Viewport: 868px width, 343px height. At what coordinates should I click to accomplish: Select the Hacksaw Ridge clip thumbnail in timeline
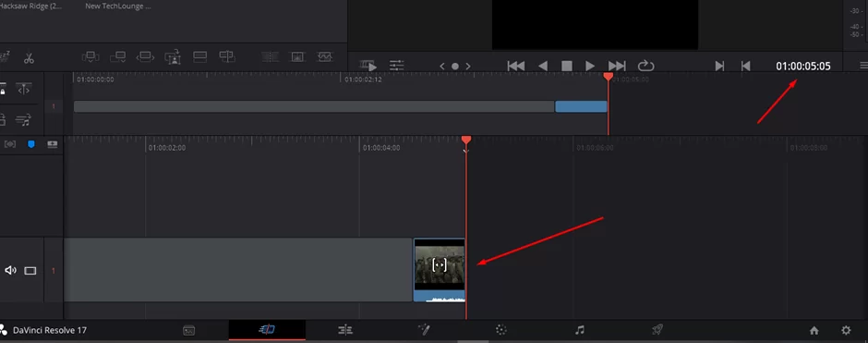440,270
